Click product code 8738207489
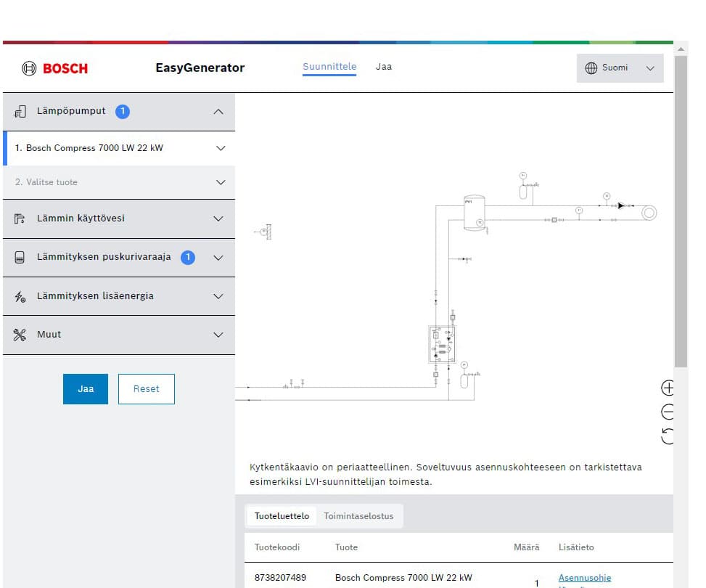Image resolution: width=706 pixels, height=588 pixels. tap(280, 578)
